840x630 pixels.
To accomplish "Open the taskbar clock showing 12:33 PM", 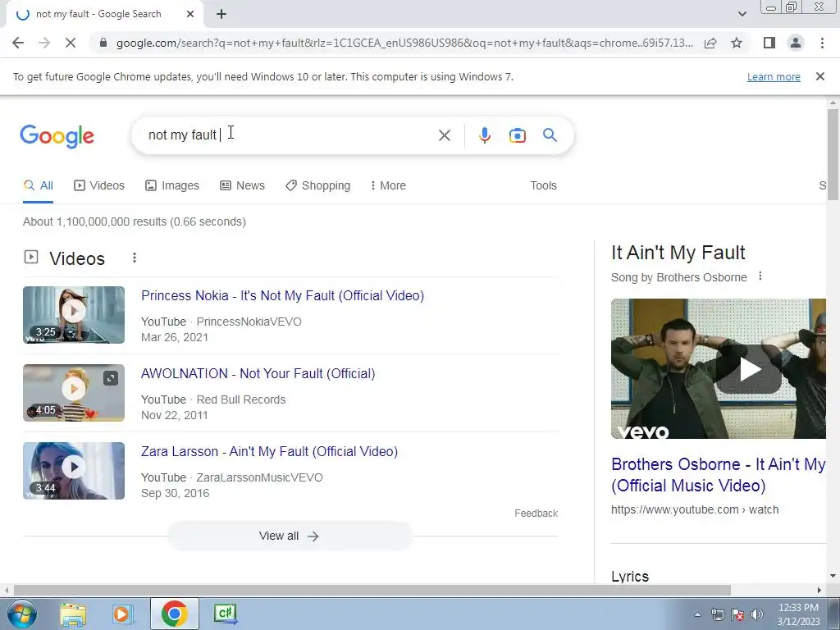I will pyautogui.click(x=798, y=614).
